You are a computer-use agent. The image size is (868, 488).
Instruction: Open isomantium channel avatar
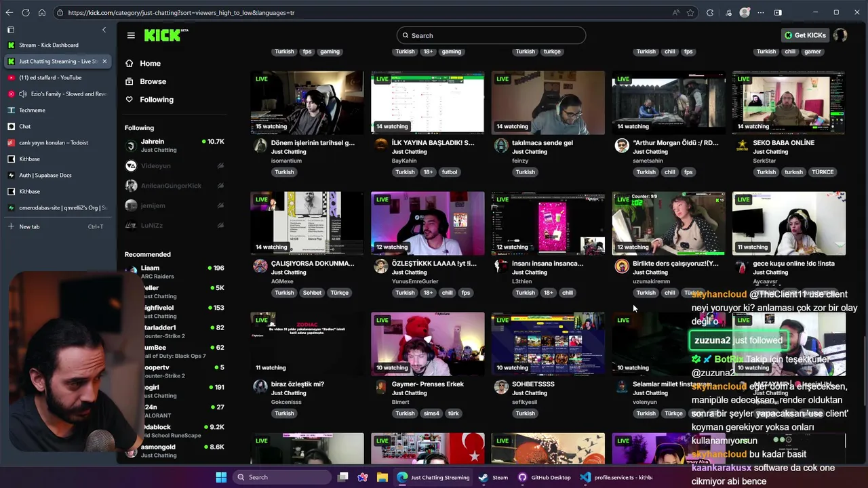click(260, 145)
